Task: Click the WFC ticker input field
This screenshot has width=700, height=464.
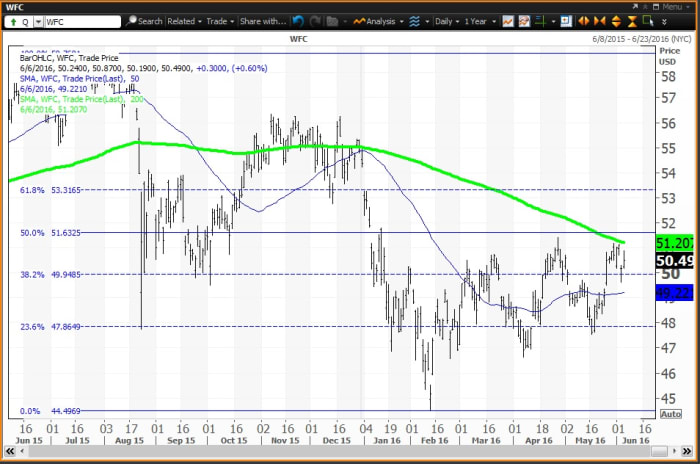Action: click(x=82, y=22)
